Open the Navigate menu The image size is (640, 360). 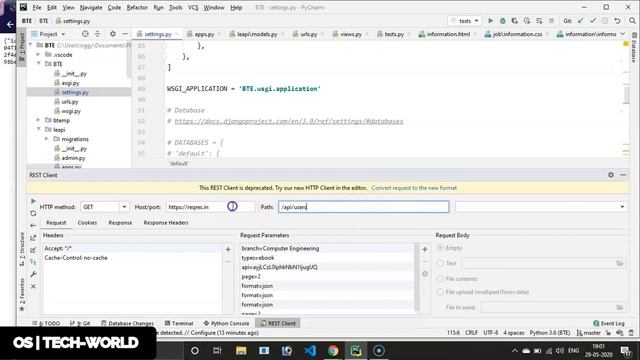tap(91, 7)
